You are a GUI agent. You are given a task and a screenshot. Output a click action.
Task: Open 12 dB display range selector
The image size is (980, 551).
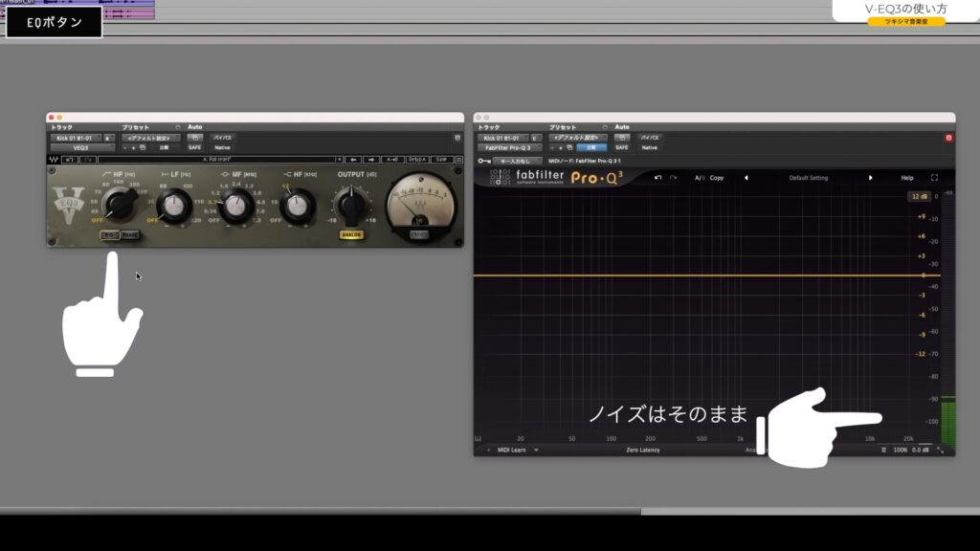click(920, 197)
